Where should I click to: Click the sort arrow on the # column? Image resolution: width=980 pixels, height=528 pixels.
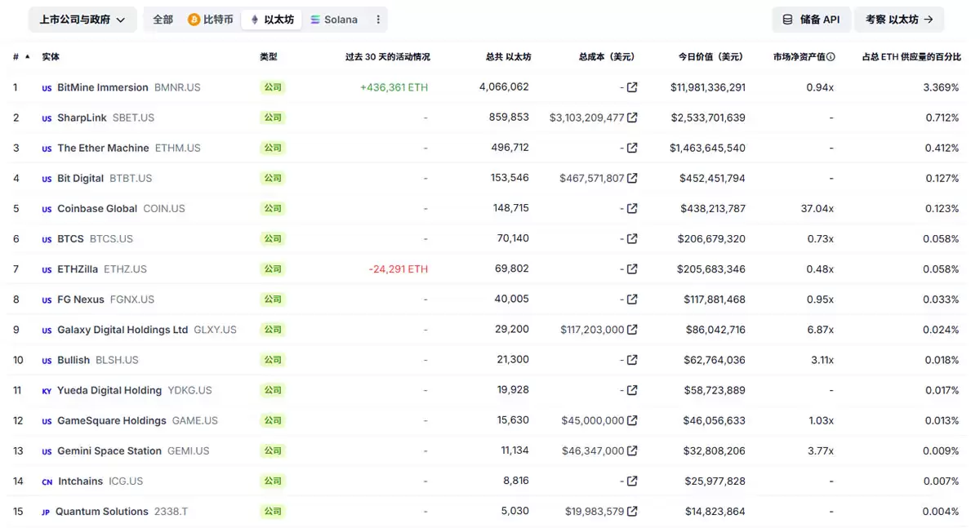pos(26,56)
